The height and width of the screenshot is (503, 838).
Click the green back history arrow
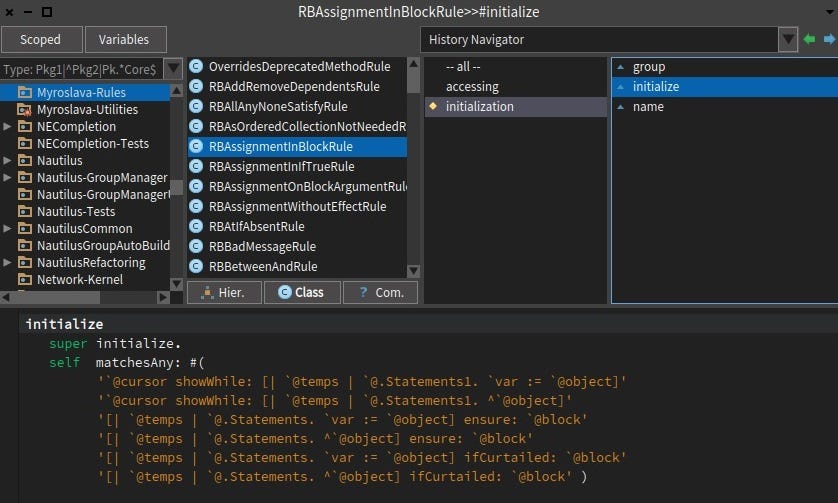[x=809, y=39]
